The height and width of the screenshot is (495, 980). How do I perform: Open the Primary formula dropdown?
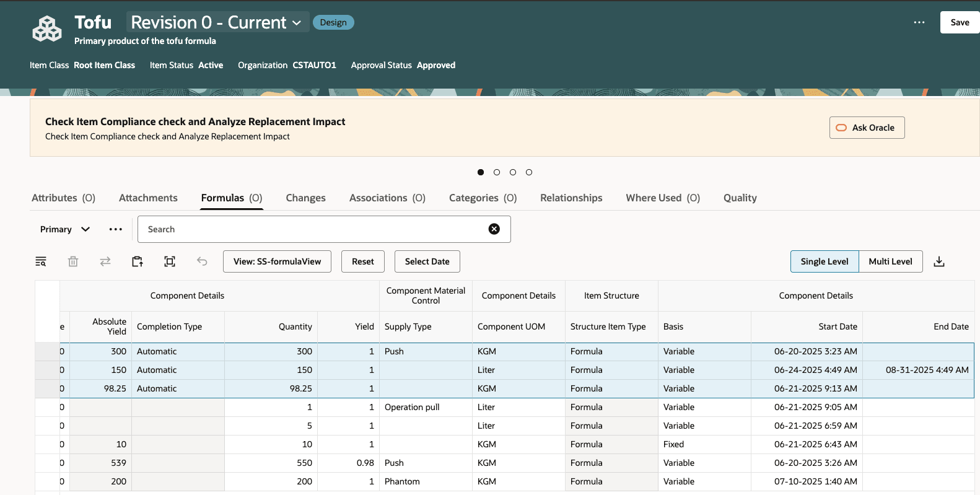click(65, 229)
